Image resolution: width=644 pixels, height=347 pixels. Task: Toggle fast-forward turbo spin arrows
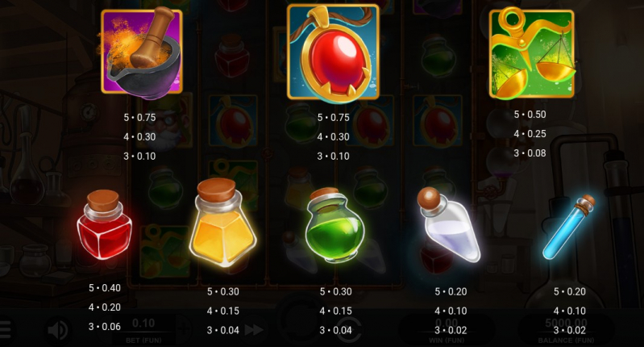[254, 330]
